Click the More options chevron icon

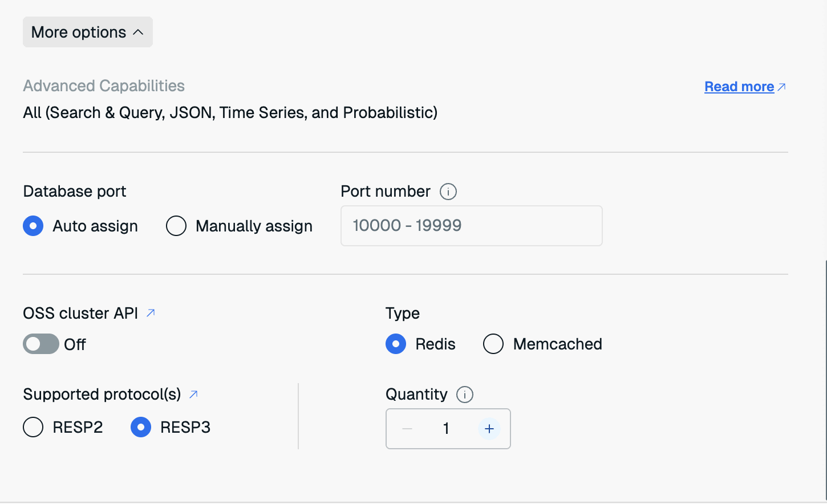point(138,32)
